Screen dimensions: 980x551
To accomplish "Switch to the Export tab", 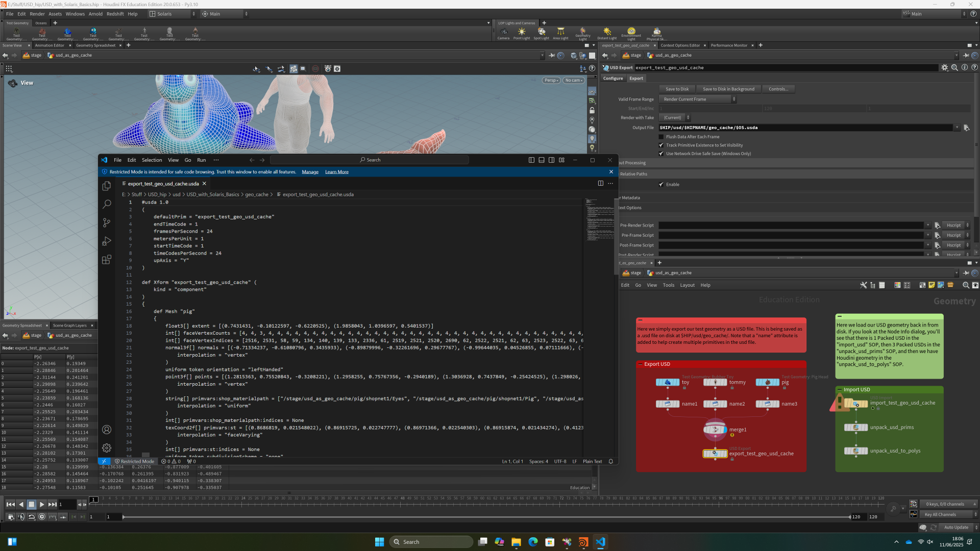I will (x=636, y=79).
